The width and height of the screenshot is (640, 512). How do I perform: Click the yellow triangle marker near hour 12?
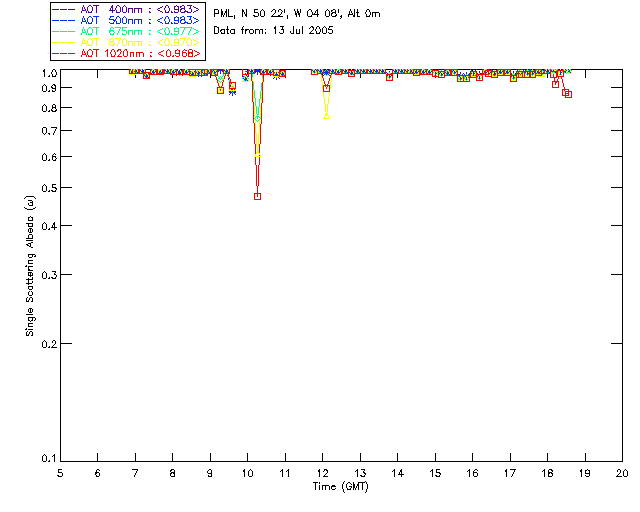(x=327, y=116)
